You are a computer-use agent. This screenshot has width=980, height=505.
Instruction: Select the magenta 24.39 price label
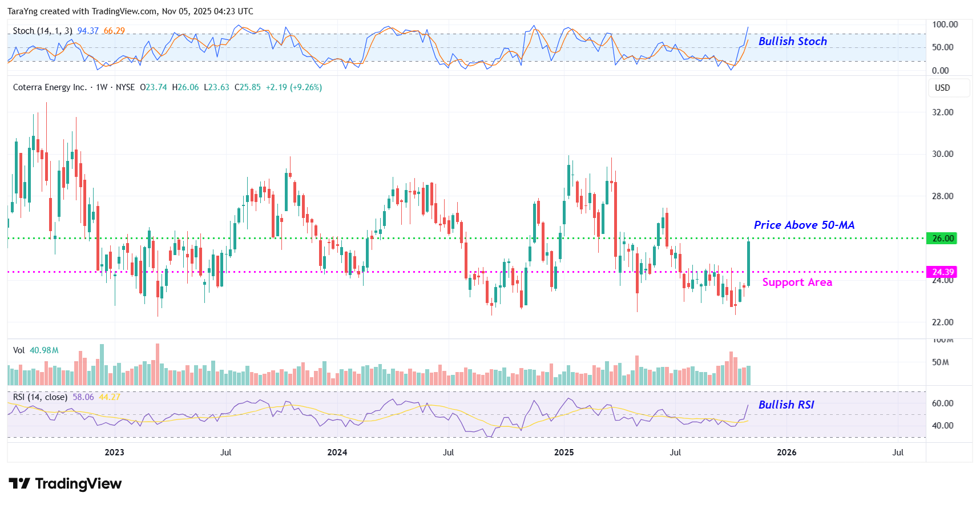coord(942,272)
